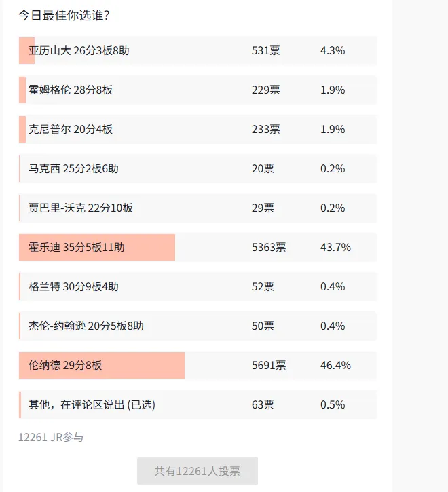Click the 今日最佳你选谁? poll title
The image size is (448, 492).
(x=64, y=16)
